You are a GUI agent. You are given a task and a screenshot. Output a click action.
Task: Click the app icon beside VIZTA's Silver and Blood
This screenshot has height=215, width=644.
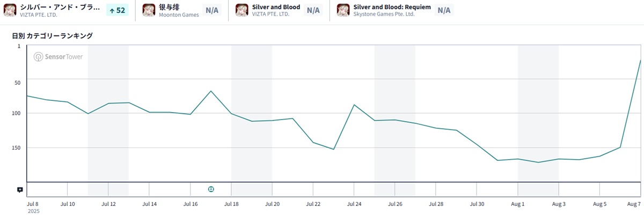pyautogui.click(x=242, y=10)
